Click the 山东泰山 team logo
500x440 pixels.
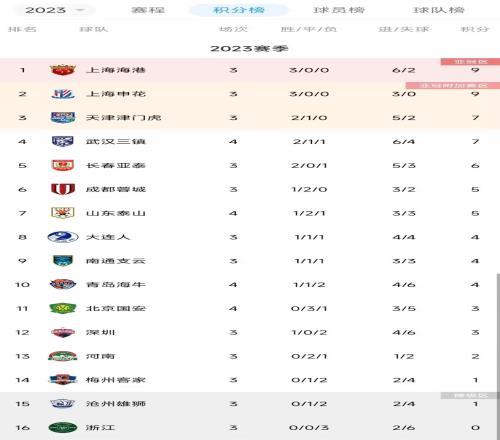(x=63, y=213)
